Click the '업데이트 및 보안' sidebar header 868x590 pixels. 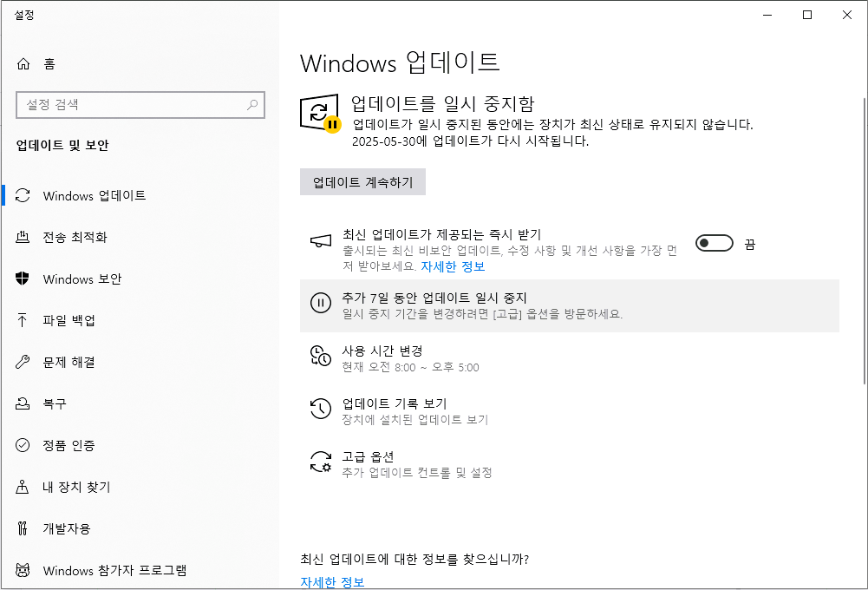62,145
